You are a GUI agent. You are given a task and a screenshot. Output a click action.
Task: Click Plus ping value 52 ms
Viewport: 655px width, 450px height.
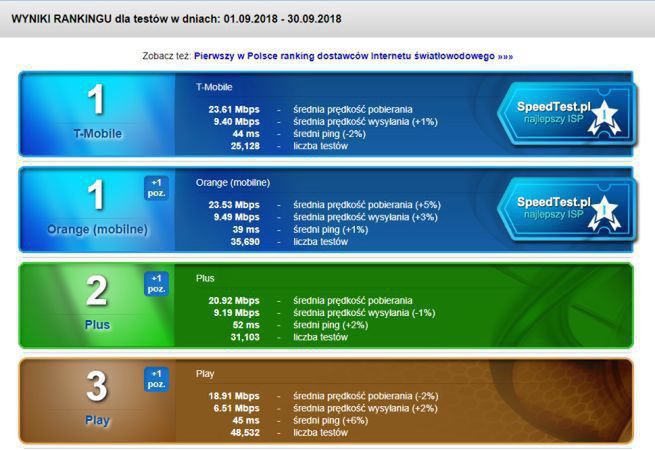246,325
